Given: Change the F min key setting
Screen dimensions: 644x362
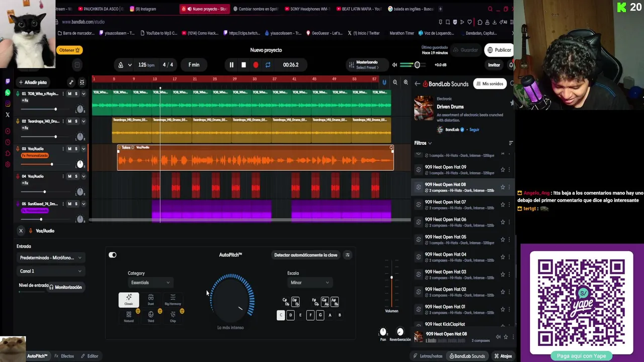Looking at the screenshot, I should 194,65.
